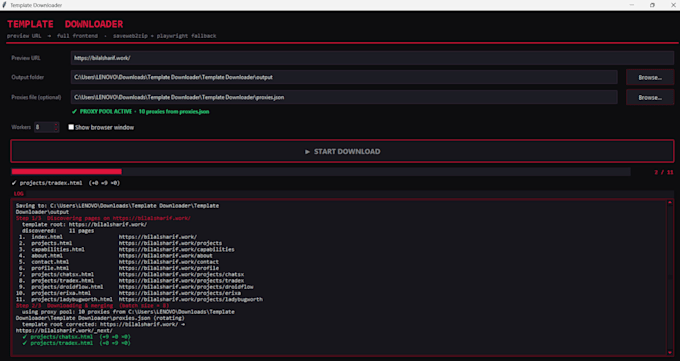Screen dimensions: 680x361
Task: Start the download
Action: (x=342, y=151)
